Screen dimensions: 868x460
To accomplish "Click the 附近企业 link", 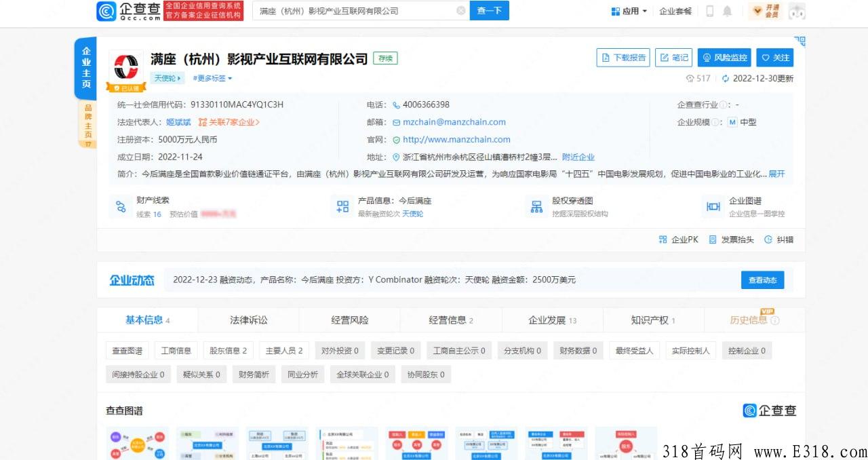I will point(578,157).
